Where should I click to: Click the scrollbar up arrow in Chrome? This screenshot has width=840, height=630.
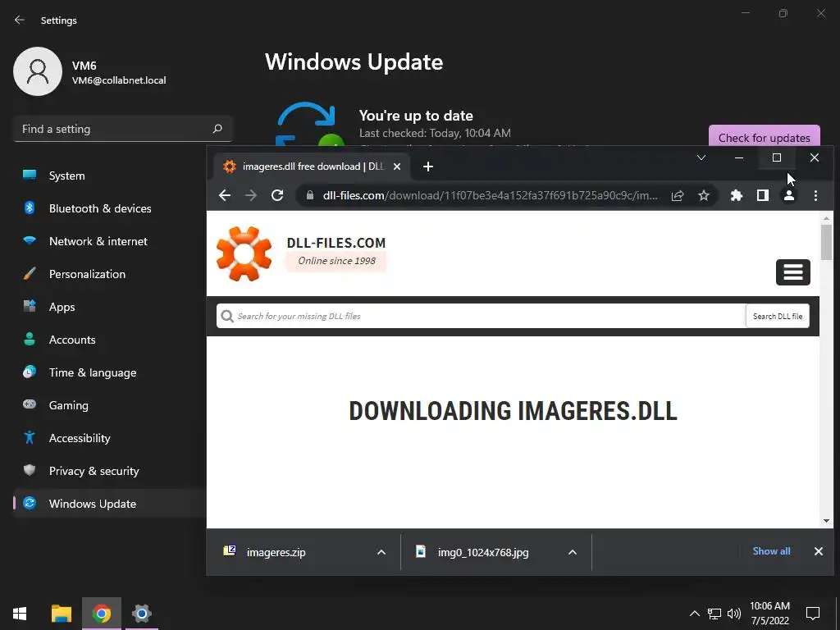pyautogui.click(x=826, y=218)
